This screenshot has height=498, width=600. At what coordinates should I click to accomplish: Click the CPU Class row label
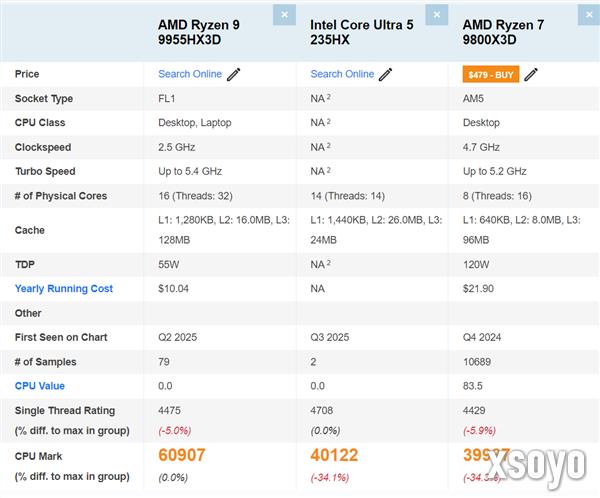40,122
